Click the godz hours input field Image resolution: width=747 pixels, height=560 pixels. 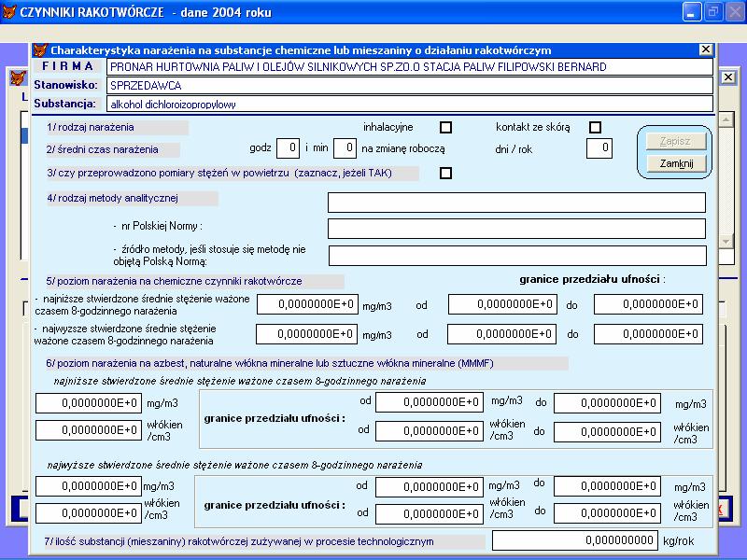pyautogui.click(x=289, y=148)
